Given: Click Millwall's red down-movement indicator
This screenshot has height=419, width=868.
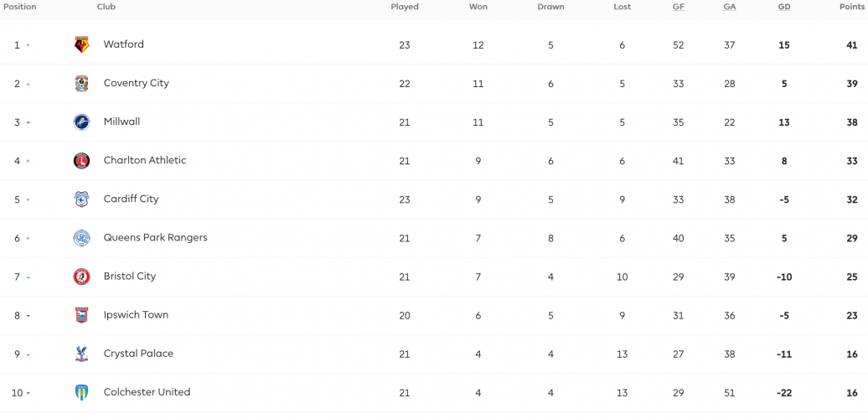Looking at the screenshot, I should pos(28,123).
